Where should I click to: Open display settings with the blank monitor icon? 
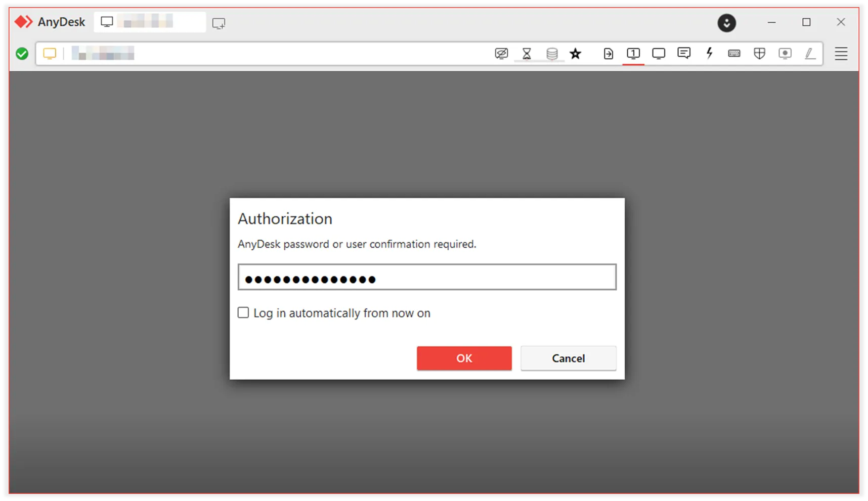658,54
